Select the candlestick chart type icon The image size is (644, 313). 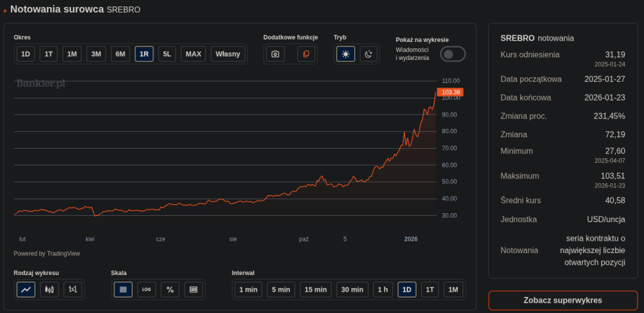point(50,290)
